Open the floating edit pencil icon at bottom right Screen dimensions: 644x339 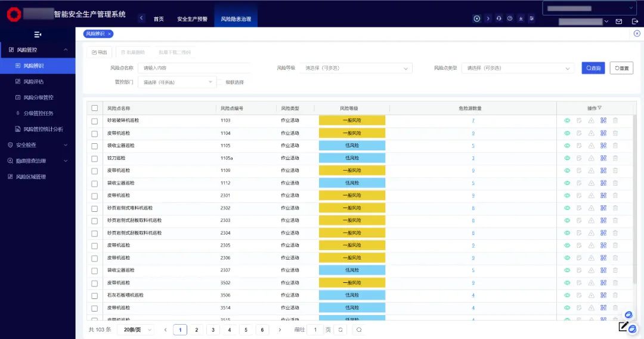tap(624, 326)
